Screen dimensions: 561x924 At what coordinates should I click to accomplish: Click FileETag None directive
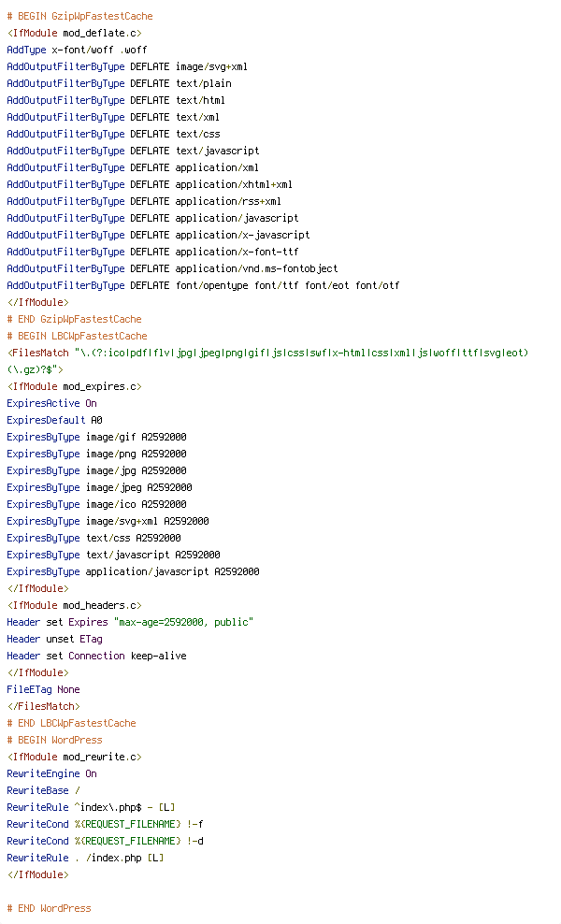[x=43, y=689]
